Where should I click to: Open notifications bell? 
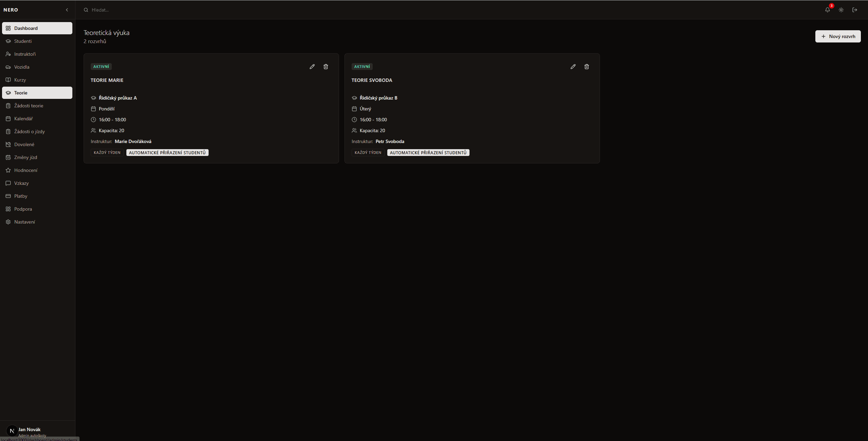827,10
